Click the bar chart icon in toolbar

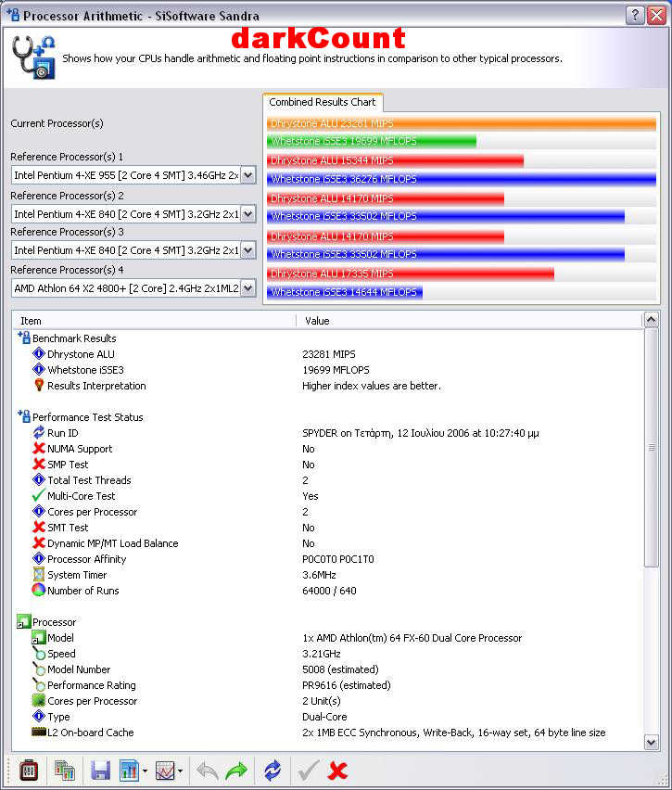(129, 771)
